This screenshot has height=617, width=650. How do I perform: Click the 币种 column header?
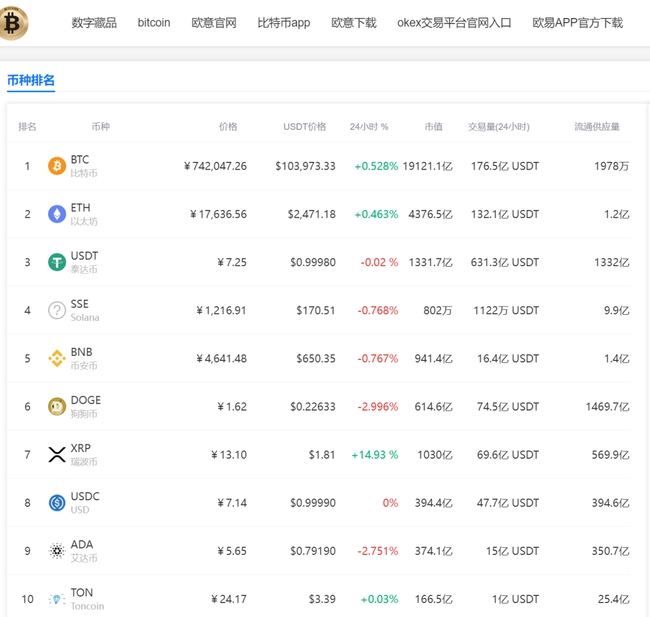(x=101, y=126)
